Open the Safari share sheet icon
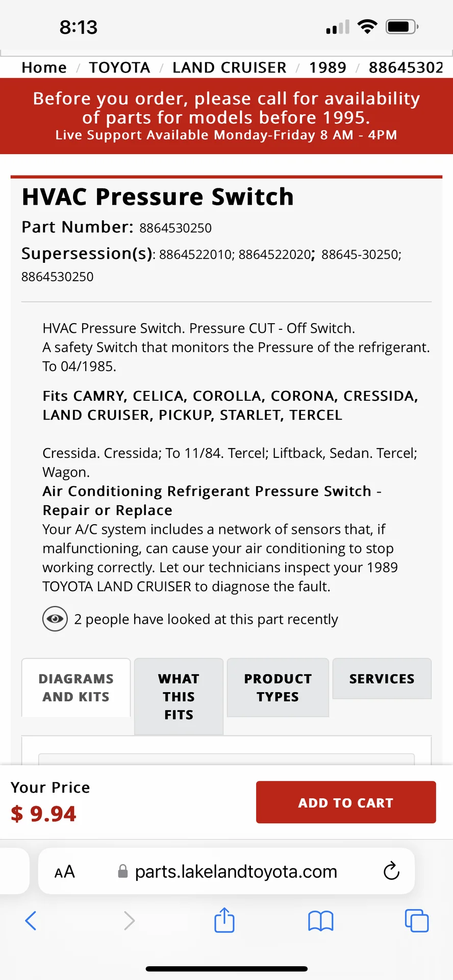The width and height of the screenshot is (453, 980). [224, 920]
